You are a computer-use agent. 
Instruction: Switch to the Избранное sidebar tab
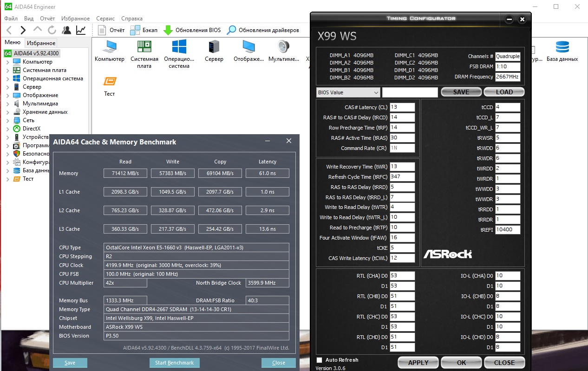pyautogui.click(x=41, y=43)
